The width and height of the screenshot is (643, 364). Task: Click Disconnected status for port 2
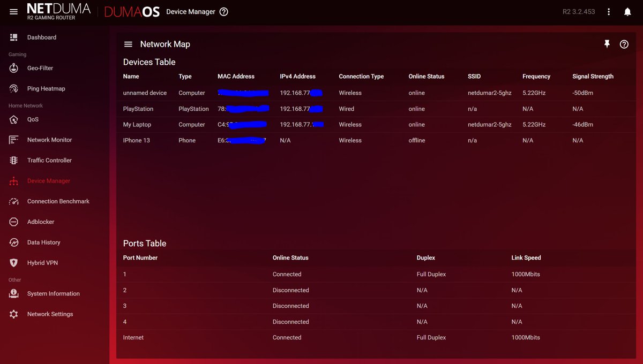pyautogui.click(x=290, y=290)
